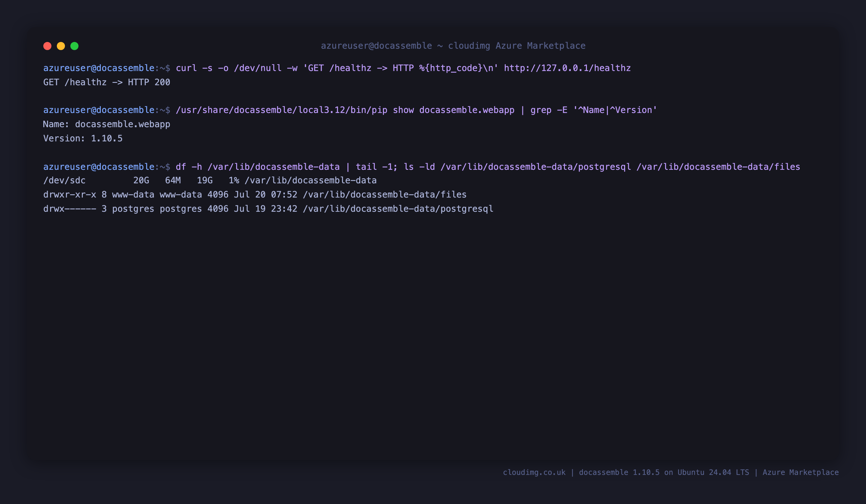Select the 'Version: 1.10.5' output line
The height and width of the screenshot is (504, 866).
83,138
